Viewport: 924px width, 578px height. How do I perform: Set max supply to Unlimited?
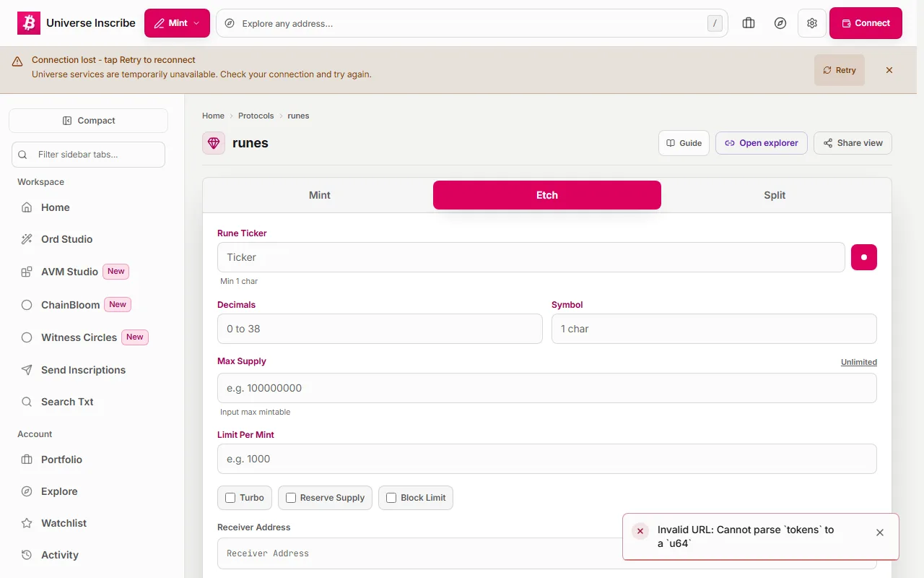859,362
